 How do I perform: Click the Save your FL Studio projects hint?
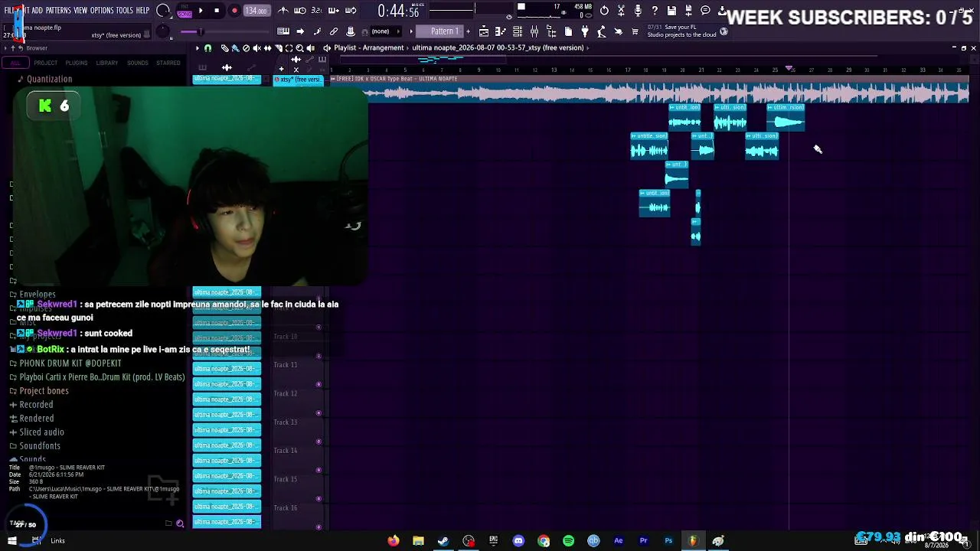pyautogui.click(x=681, y=31)
